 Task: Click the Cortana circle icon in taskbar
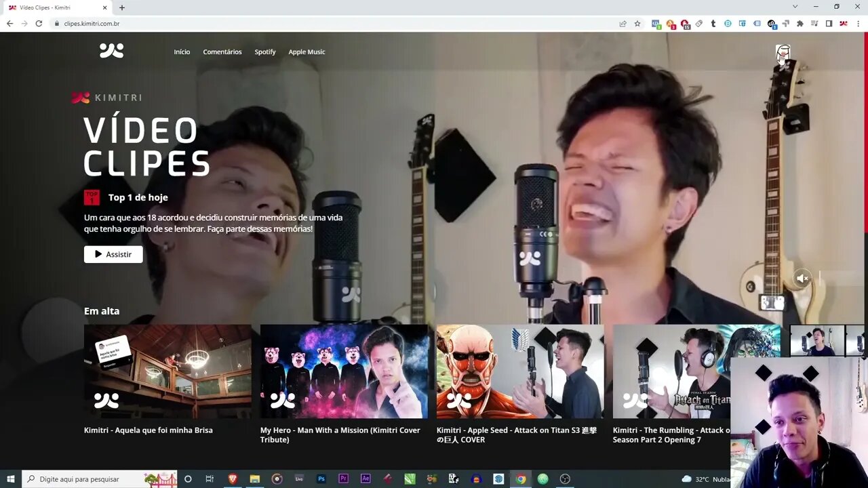click(x=188, y=479)
